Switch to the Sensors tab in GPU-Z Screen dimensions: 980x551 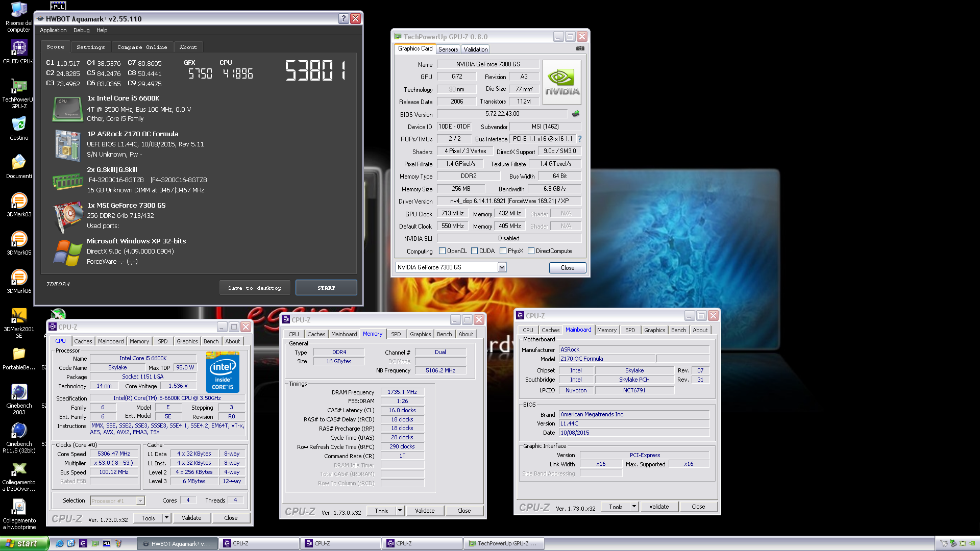(448, 49)
